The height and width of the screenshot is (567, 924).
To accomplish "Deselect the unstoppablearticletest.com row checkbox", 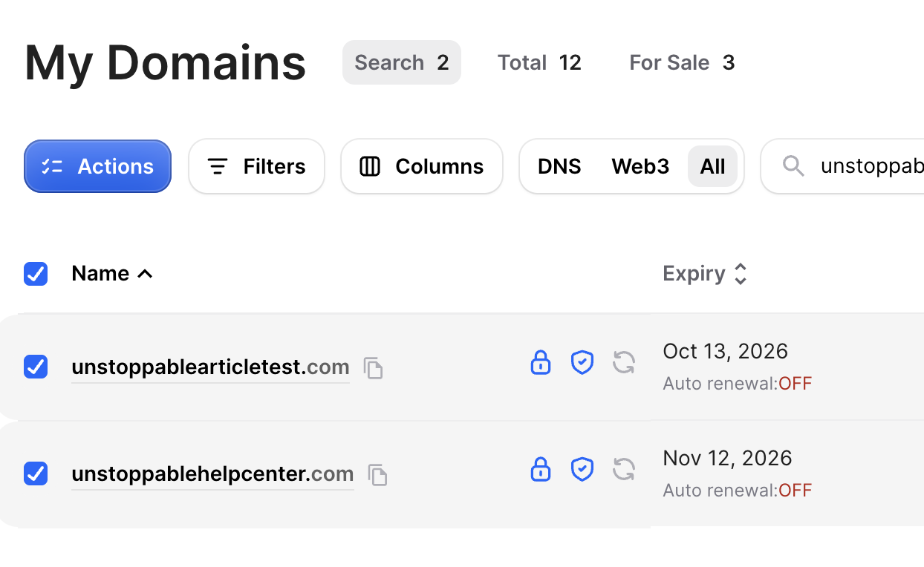I will coord(36,367).
